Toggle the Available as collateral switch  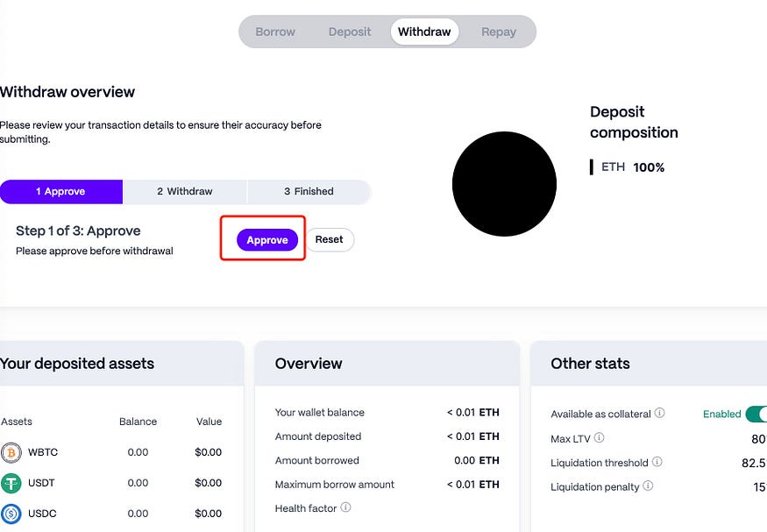[x=756, y=415]
